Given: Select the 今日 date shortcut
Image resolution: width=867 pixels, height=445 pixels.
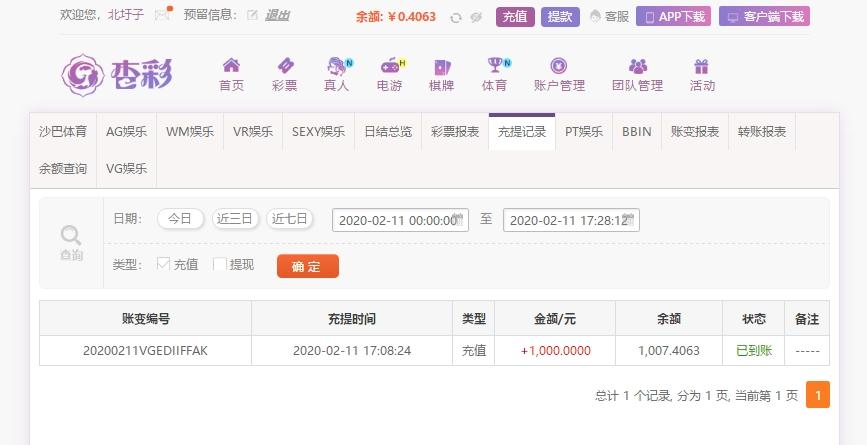Looking at the screenshot, I should (180, 219).
